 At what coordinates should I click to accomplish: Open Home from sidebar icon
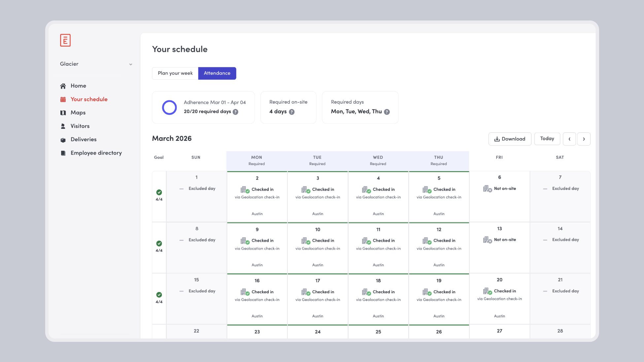63,86
